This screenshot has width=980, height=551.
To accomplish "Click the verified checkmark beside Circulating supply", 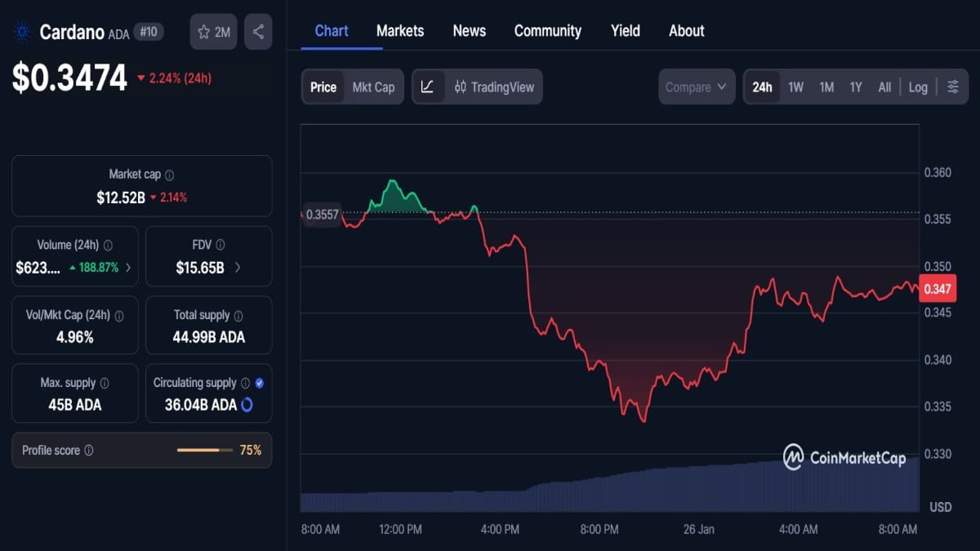I will [259, 382].
